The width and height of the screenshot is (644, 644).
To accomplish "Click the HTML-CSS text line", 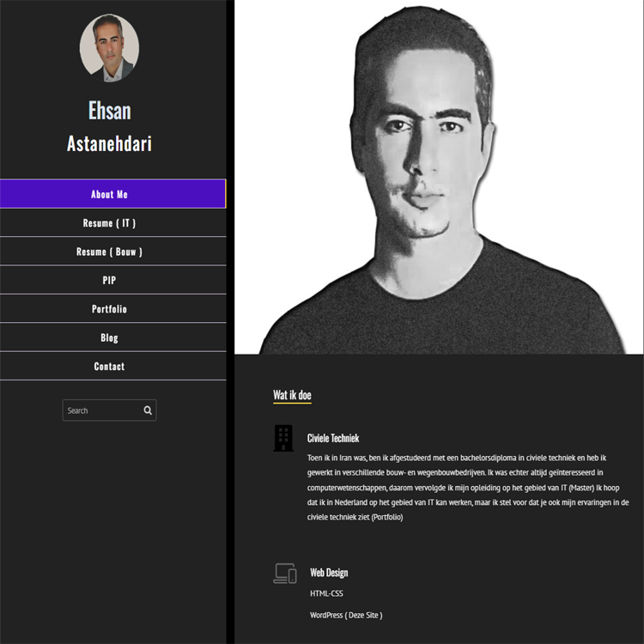I will [326, 593].
